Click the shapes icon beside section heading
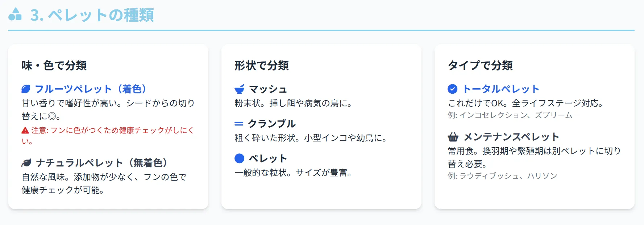This screenshot has height=225, width=644. pos(15,14)
